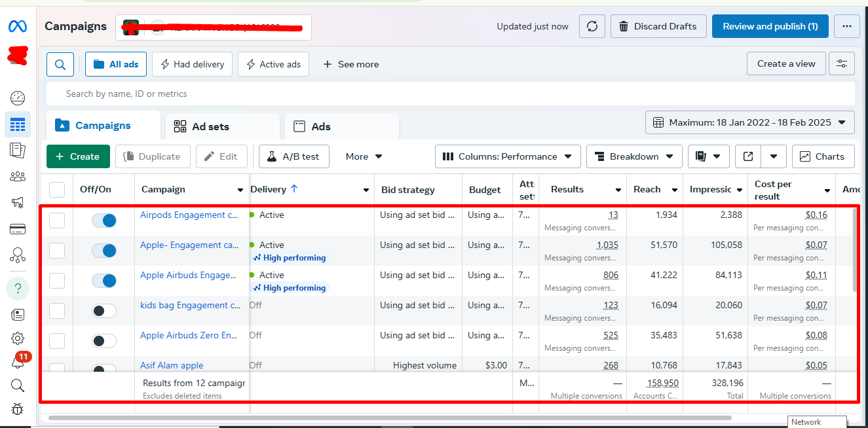This screenshot has width=868, height=428.
Task: Open the Billing card icon in sidebar
Action: 18,229
